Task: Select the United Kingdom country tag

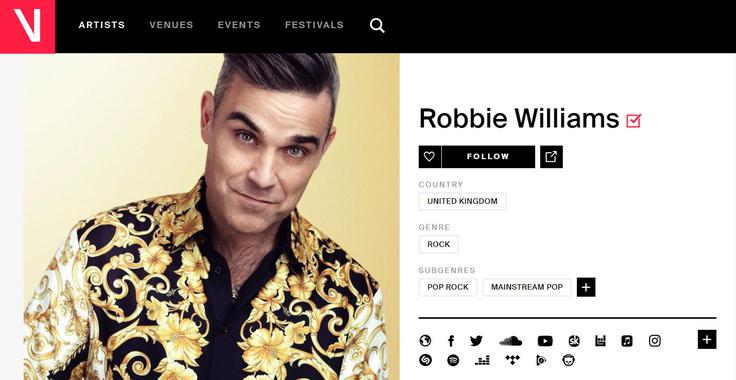Action: [462, 201]
